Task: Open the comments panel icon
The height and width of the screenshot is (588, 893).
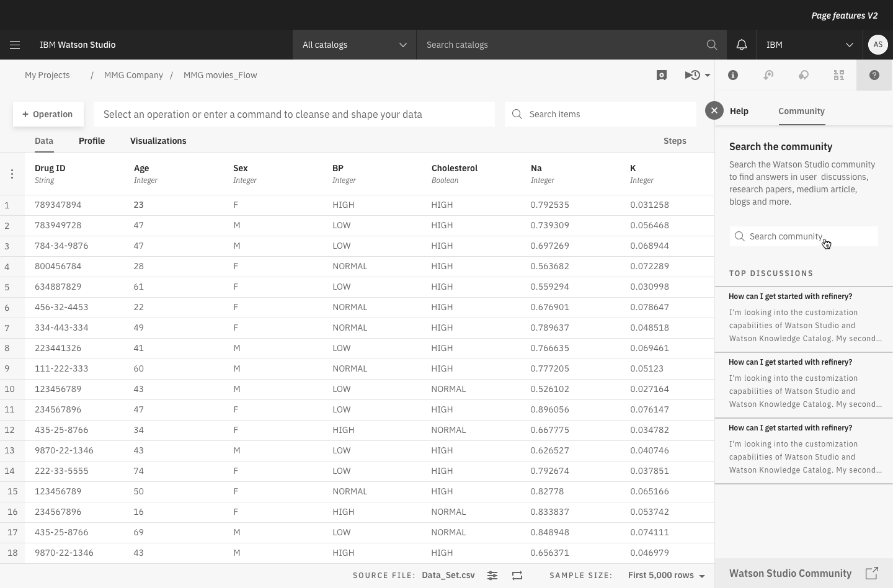Action: (804, 75)
